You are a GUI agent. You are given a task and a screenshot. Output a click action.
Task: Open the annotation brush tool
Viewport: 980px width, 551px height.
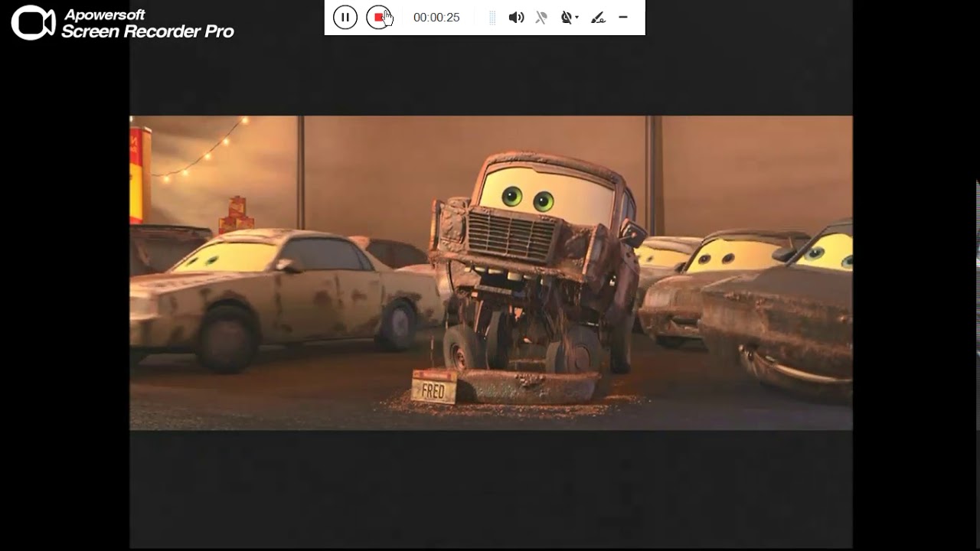coord(599,17)
